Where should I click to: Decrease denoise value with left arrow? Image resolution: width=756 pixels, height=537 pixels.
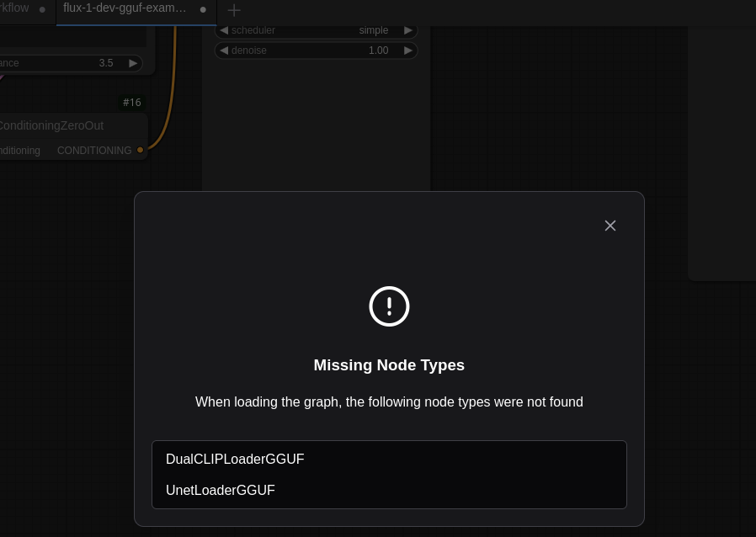point(224,51)
